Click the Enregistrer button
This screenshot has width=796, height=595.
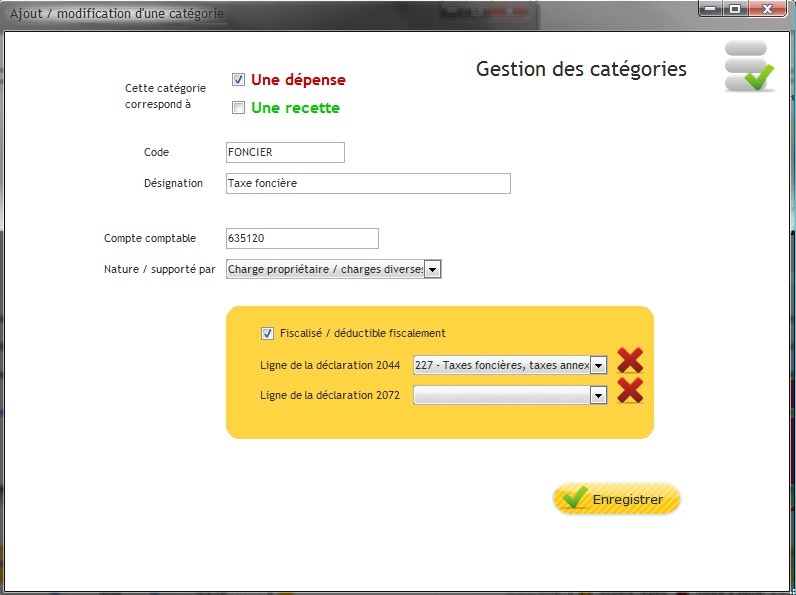click(x=616, y=499)
